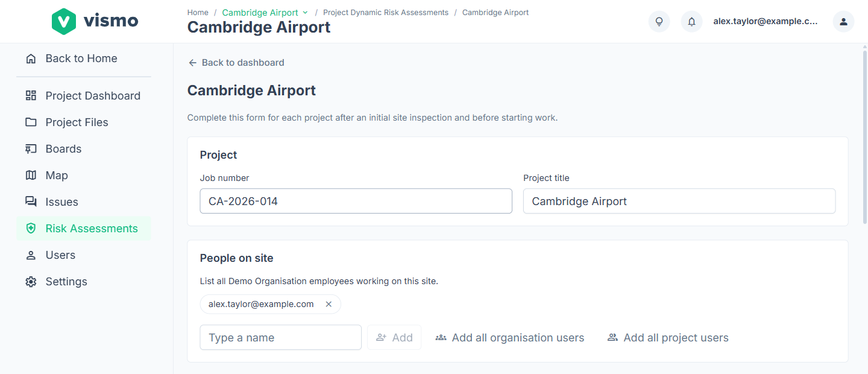Image resolution: width=868 pixels, height=374 pixels.
Task: Click the Issues chat icon
Action: point(31,202)
